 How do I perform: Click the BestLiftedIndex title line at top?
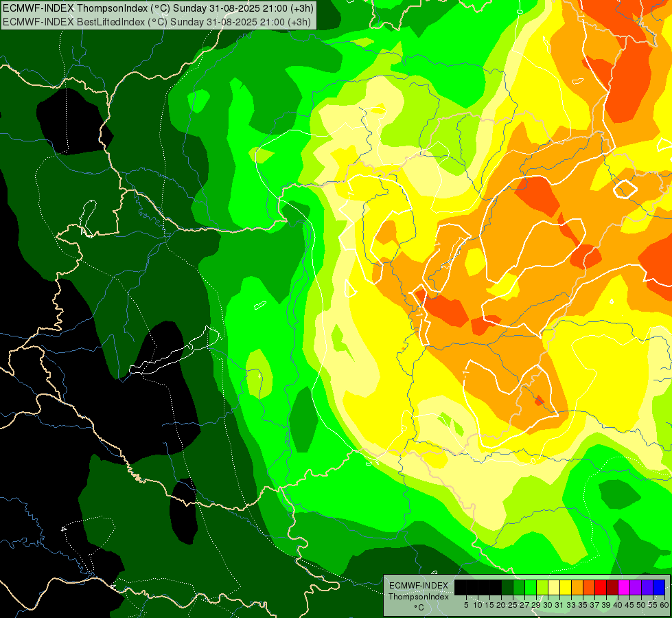click(x=157, y=22)
